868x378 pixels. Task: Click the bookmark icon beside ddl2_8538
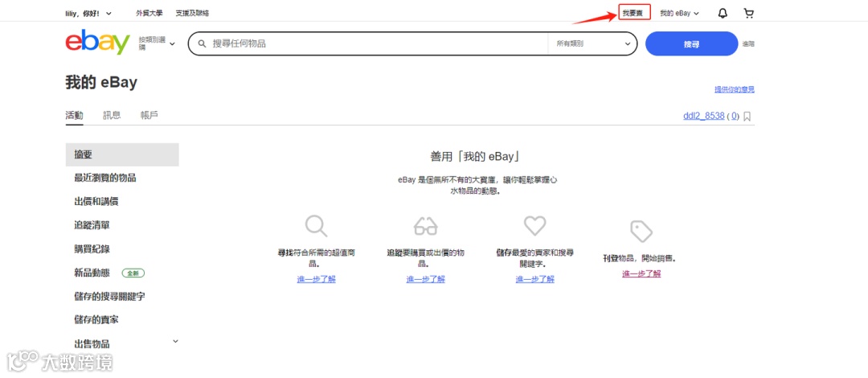click(x=747, y=117)
